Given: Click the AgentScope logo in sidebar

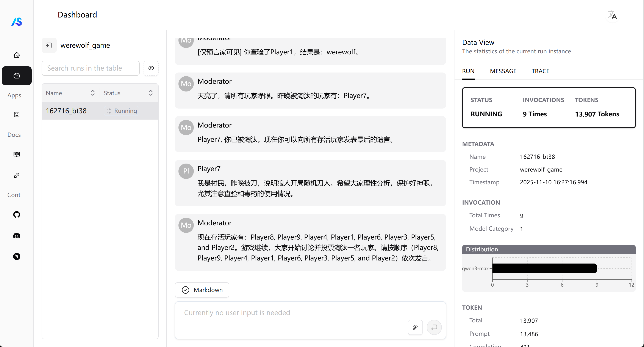Looking at the screenshot, I should coord(17,22).
